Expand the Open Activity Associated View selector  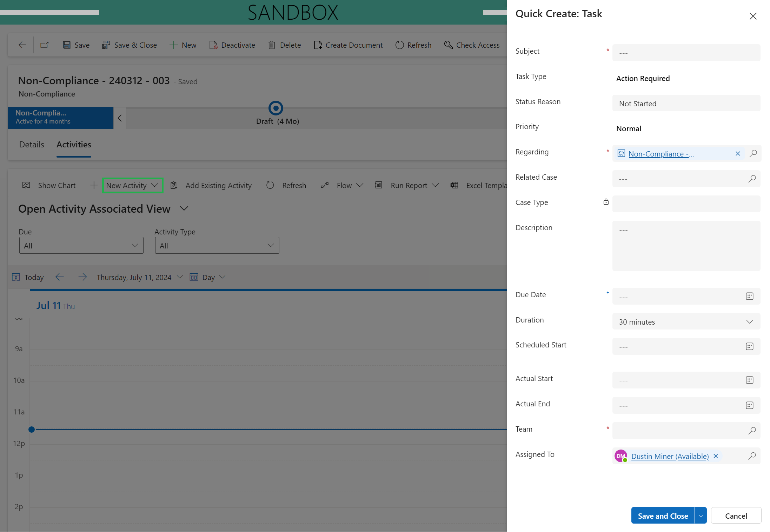[184, 208]
